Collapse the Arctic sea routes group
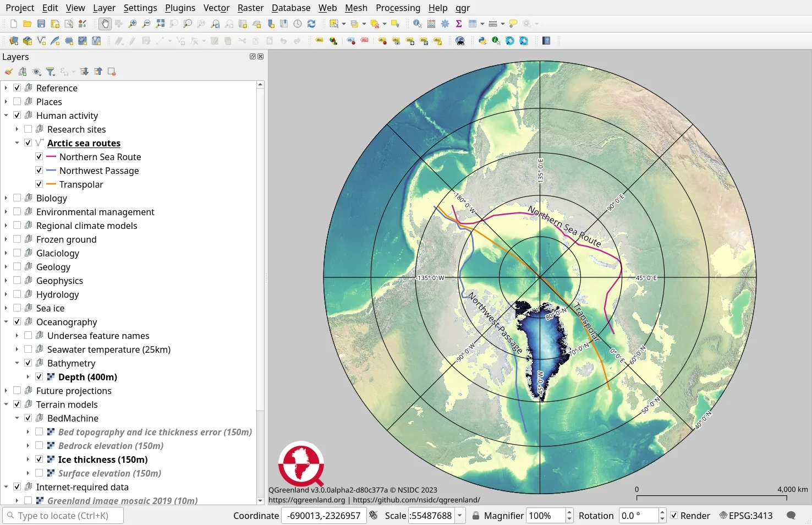The height and width of the screenshot is (525, 812). [17, 142]
